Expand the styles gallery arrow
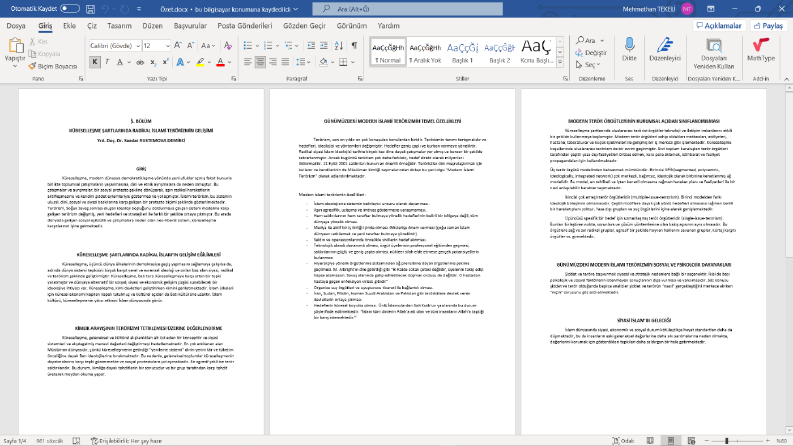This screenshot has width=793, height=446. pos(560,62)
